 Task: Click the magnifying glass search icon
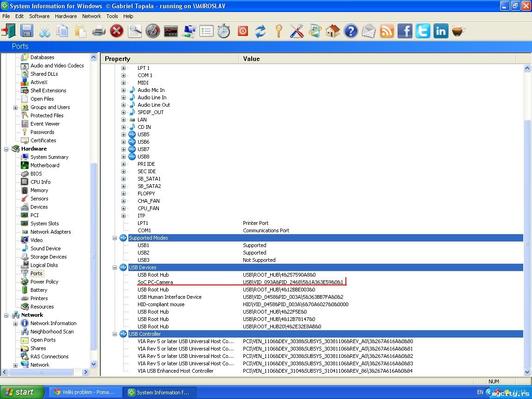pyautogui.click(x=135, y=31)
